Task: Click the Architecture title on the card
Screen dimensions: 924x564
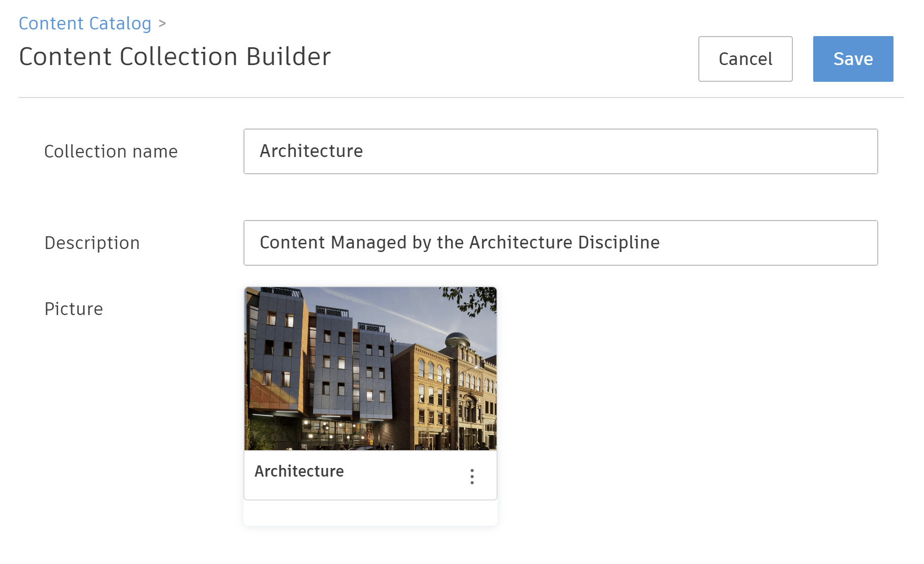Action: point(299,472)
